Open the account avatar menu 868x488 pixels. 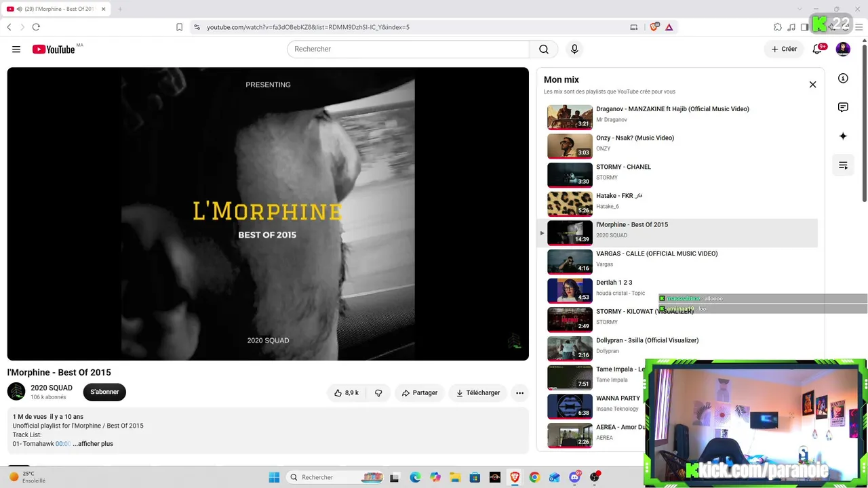(843, 49)
